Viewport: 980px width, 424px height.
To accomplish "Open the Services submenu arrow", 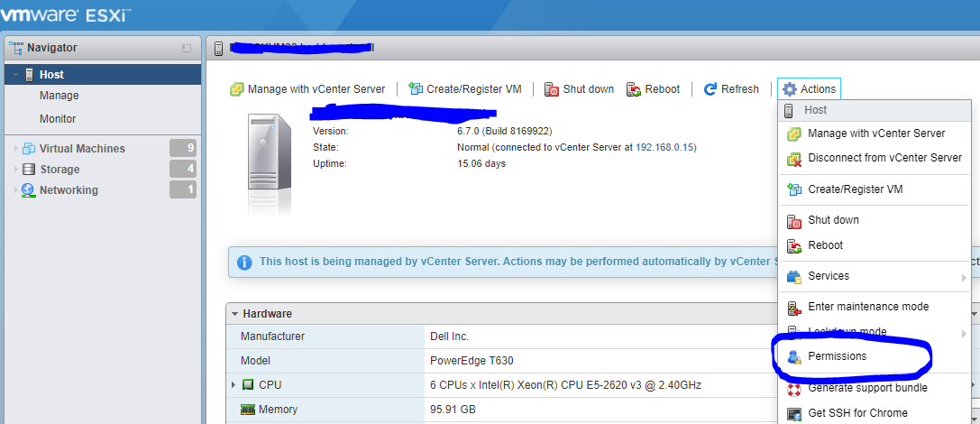I will tap(964, 278).
